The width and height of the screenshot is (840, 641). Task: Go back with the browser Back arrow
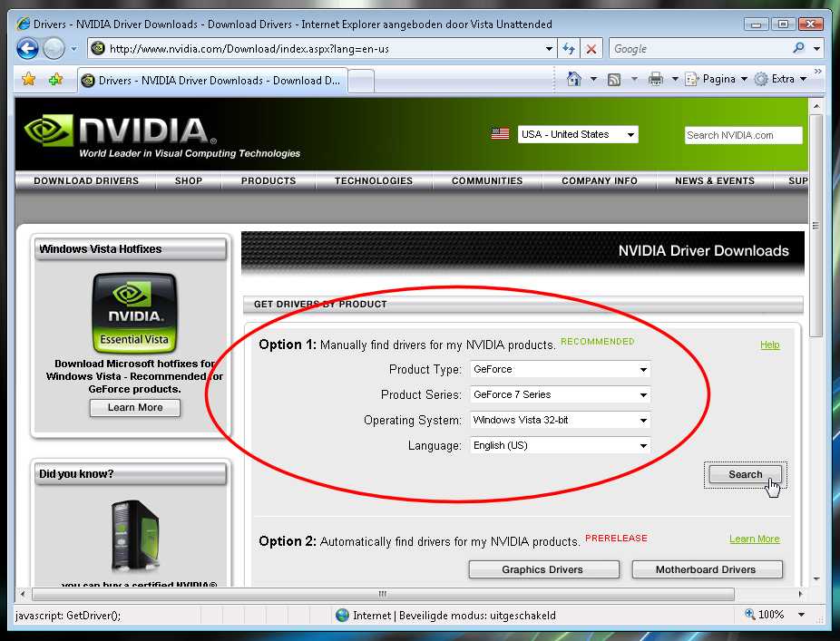[x=27, y=49]
